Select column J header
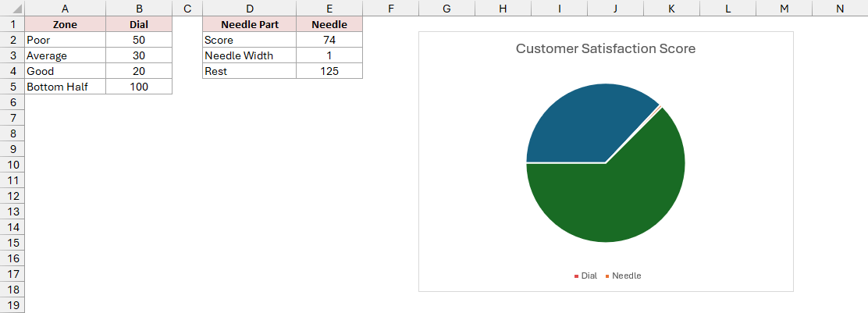This screenshot has height=313, width=868. (x=615, y=9)
